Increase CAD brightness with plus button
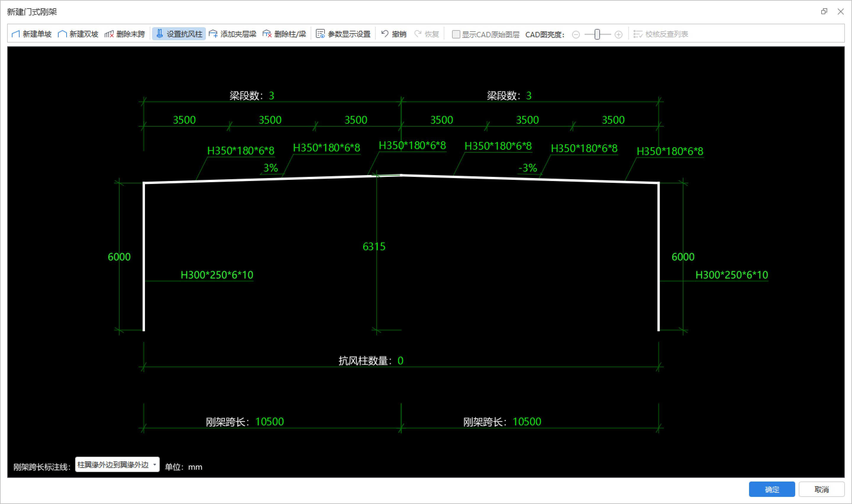The height and width of the screenshot is (504, 852). coord(619,35)
